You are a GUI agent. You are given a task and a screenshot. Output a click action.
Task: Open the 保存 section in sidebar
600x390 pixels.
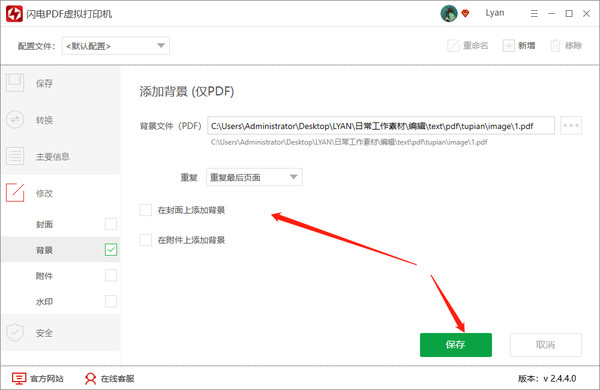tap(61, 83)
